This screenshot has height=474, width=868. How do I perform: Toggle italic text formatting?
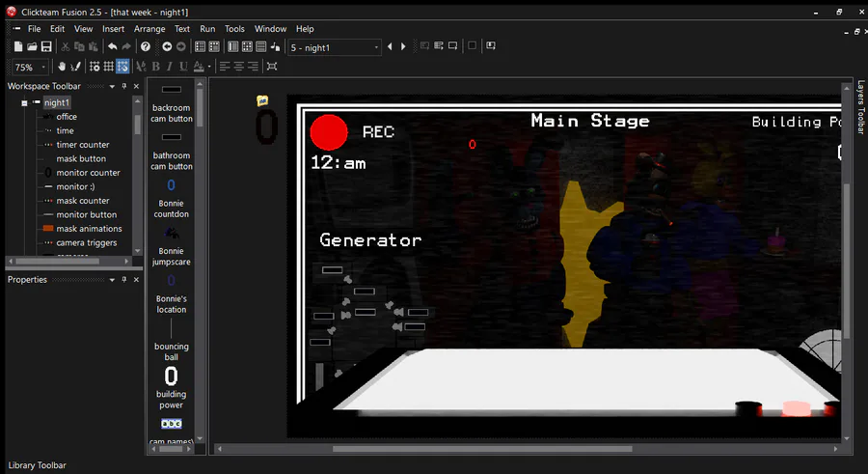pos(170,67)
